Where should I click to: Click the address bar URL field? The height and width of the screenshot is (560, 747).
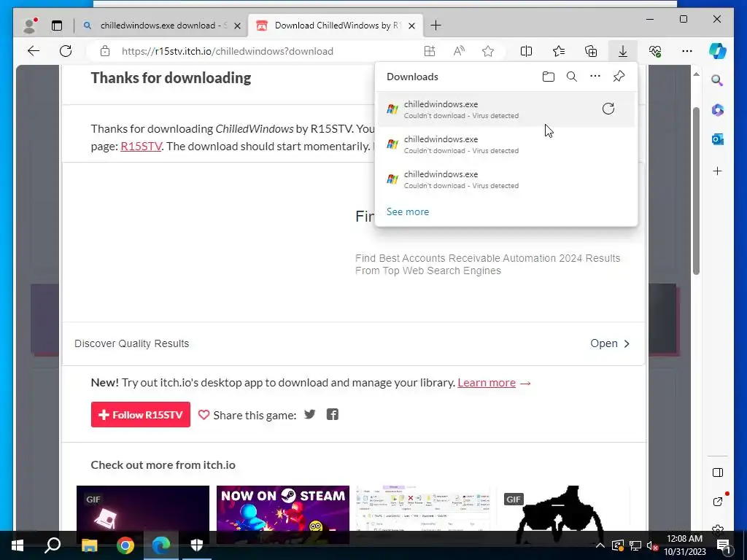click(x=228, y=52)
